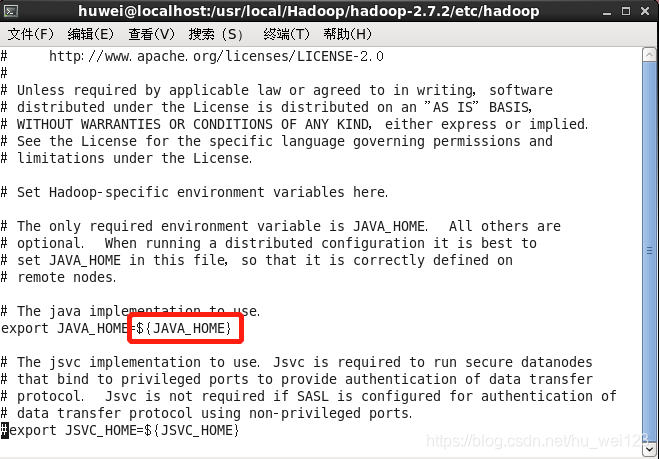Place cursor on 'export JAVA_HOME' text
659x459 pixels.
coord(64,328)
